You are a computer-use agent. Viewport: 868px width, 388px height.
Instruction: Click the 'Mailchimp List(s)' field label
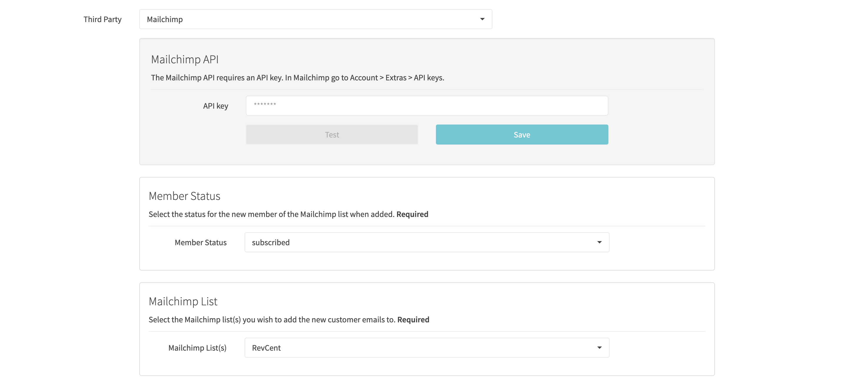coord(198,348)
